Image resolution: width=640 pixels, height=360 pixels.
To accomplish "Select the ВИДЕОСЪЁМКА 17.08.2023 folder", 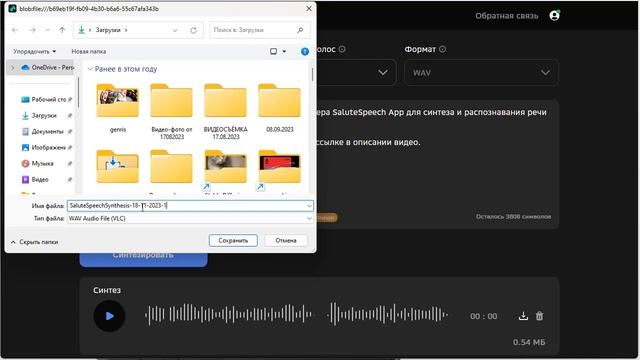I will click(225, 111).
